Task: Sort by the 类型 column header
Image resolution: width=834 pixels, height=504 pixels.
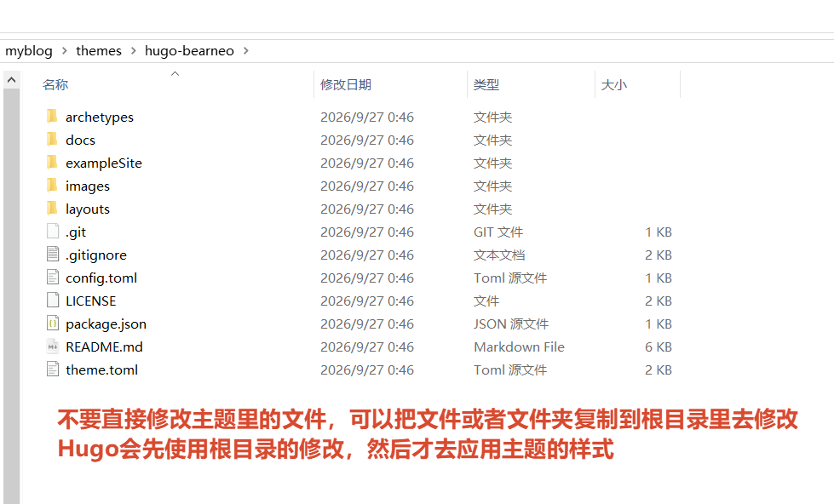Action: click(486, 84)
